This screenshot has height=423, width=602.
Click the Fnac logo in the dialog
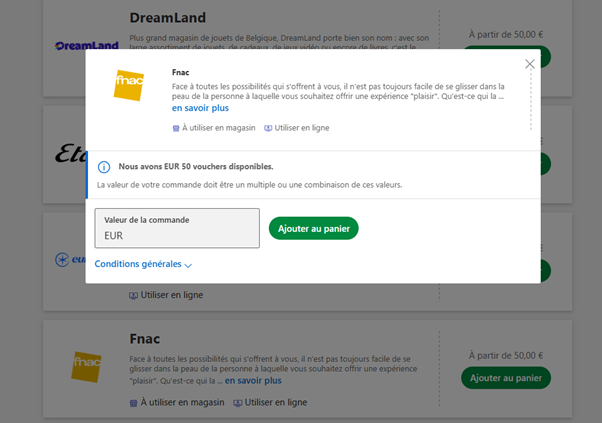click(129, 85)
